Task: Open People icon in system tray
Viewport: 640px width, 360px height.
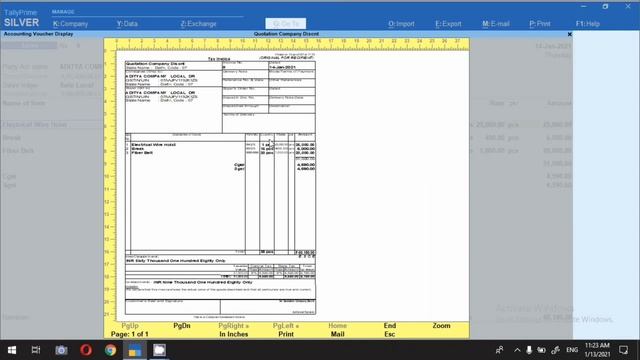Action: tap(499, 350)
